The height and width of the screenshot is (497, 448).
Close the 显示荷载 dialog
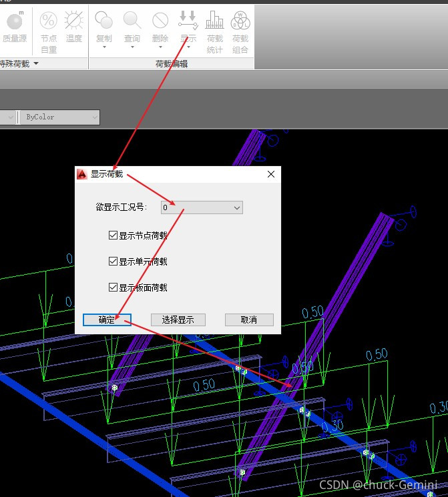coord(271,174)
